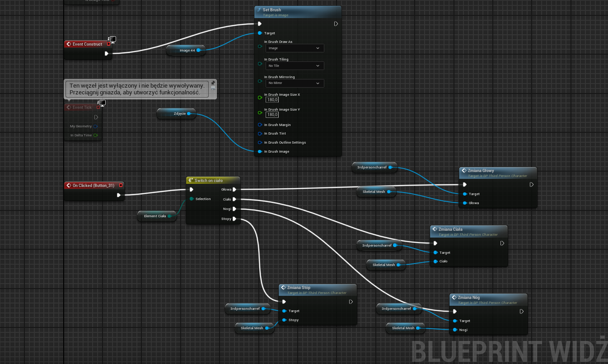Open the In Brush Tiling No Tile dropdown
The width and height of the screenshot is (608, 364).
click(x=295, y=65)
